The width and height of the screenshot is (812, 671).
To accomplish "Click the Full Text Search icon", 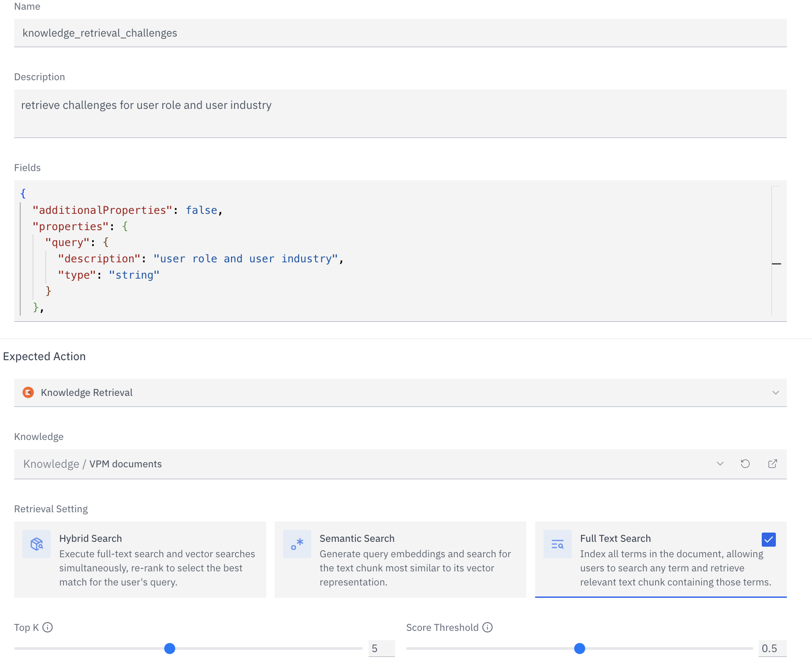I will coord(558,544).
